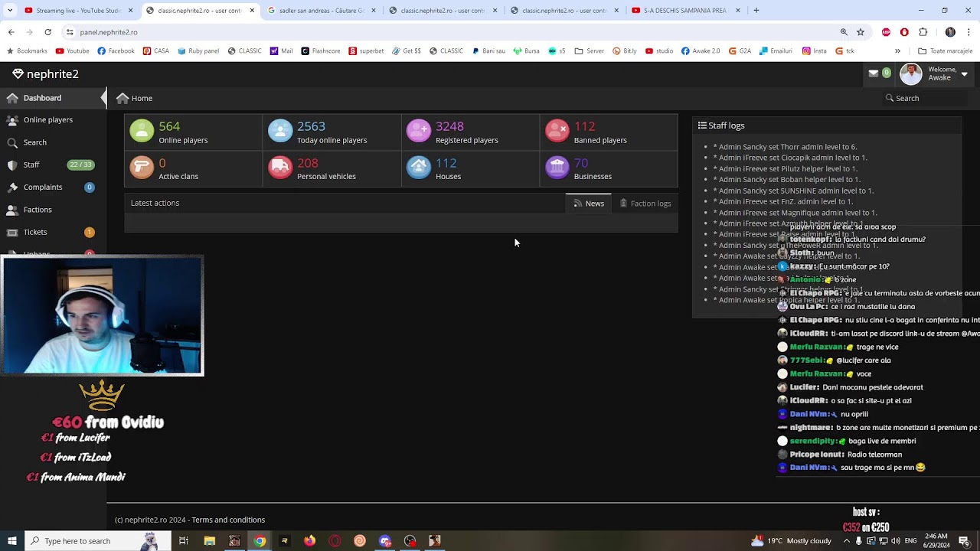Open Discord from the taskbar
Viewport: 980px width, 551px height.
(x=385, y=541)
